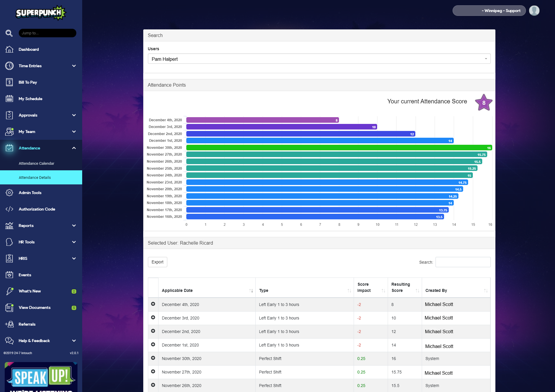This screenshot has width=555, height=392.
Task: Click the table Search input field
Action: [463, 262]
